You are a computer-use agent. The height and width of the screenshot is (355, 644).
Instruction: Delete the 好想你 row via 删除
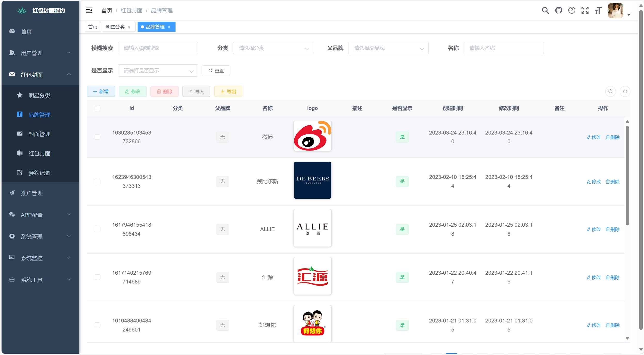613,325
